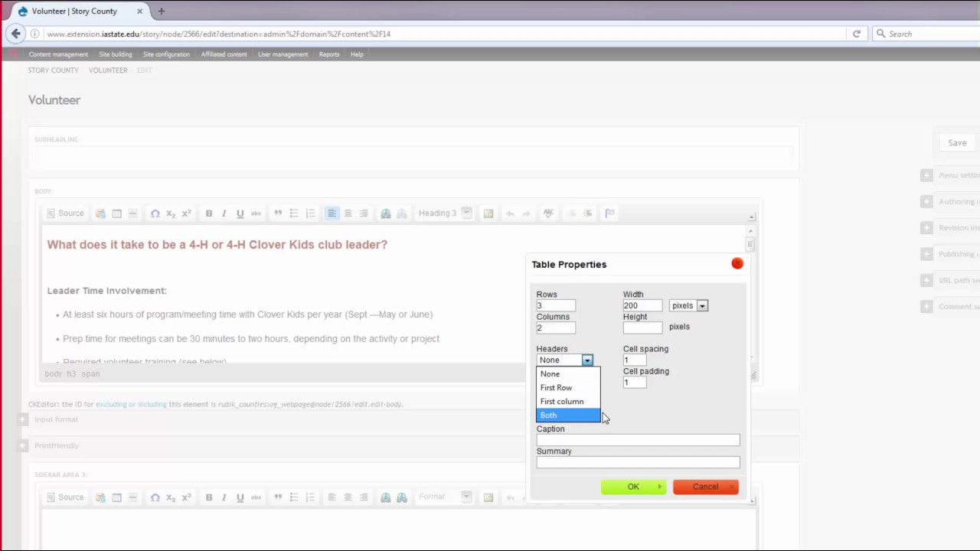Image resolution: width=980 pixels, height=551 pixels.
Task: Apply block quote in Body editor
Action: point(278,214)
